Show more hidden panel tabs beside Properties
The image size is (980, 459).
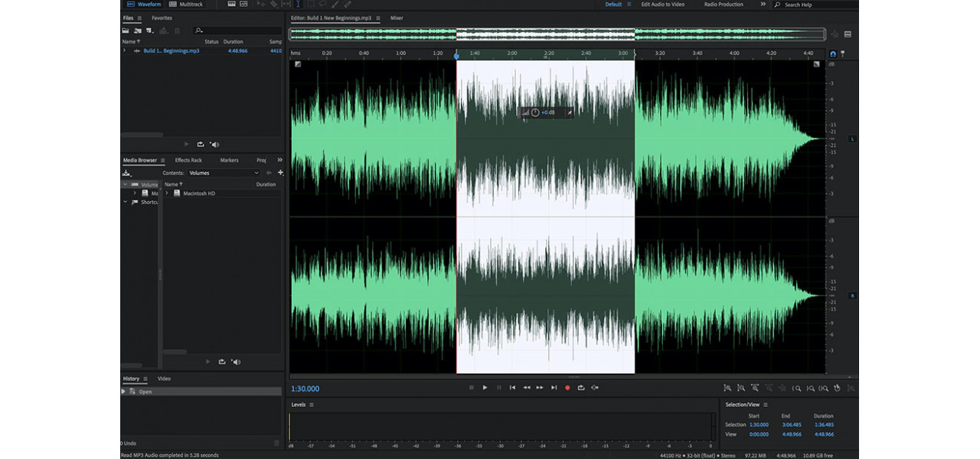coord(279,160)
